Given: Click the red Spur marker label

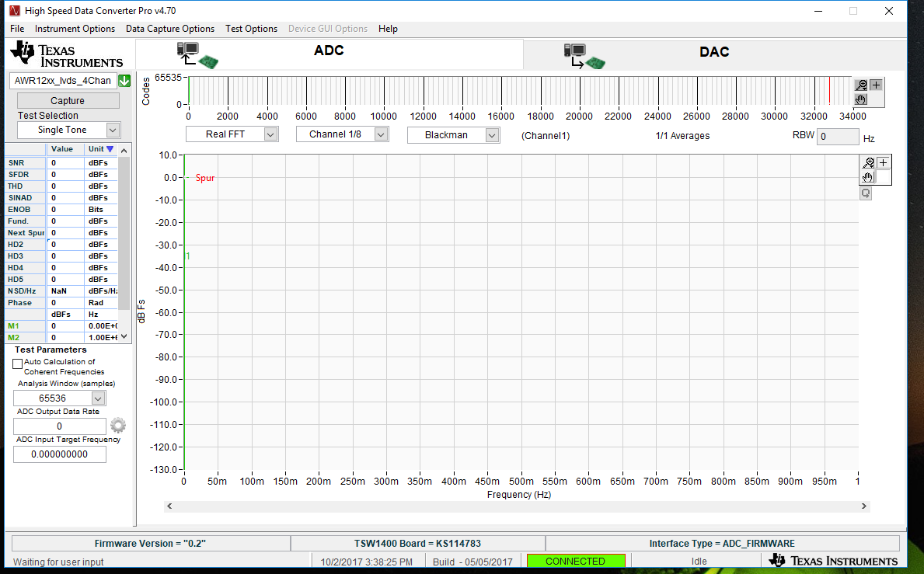Looking at the screenshot, I should click(205, 178).
